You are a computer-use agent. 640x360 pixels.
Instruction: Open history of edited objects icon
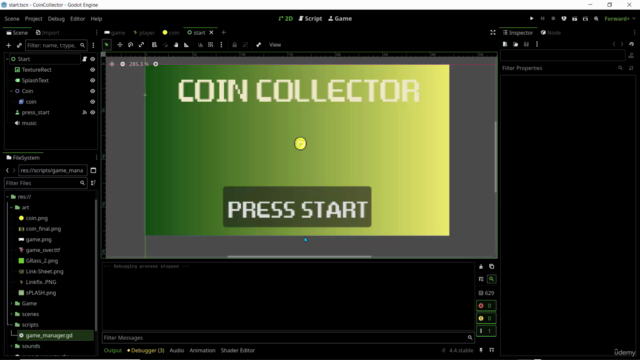[631, 44]
